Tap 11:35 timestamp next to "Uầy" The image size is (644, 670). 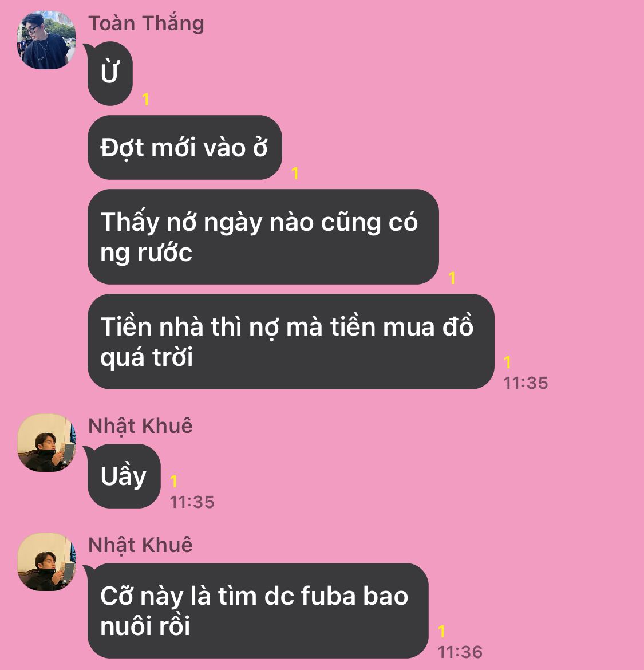pos(192,502)
